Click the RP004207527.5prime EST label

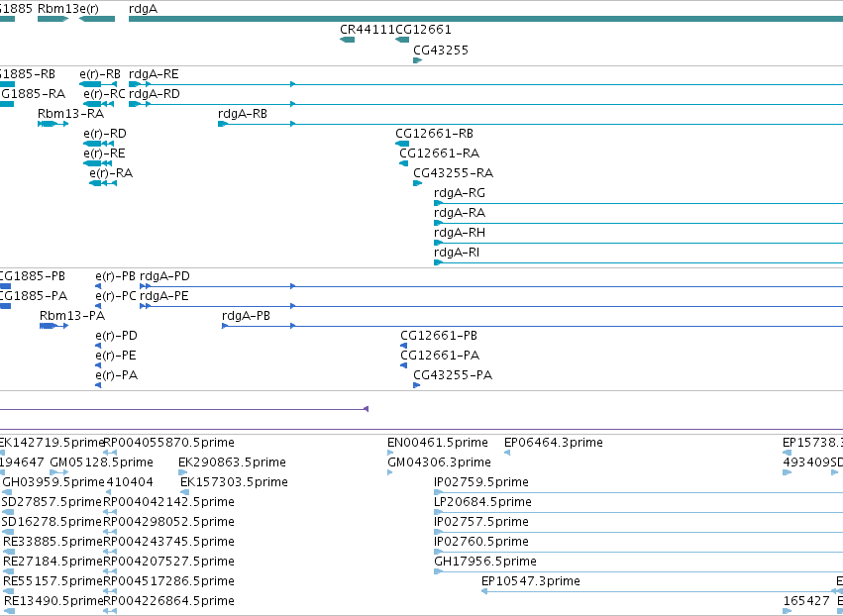coord(168,562)
